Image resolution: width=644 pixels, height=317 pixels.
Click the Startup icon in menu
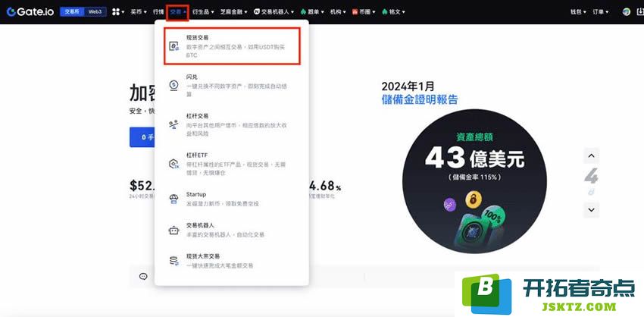click(x=174, y=199)
